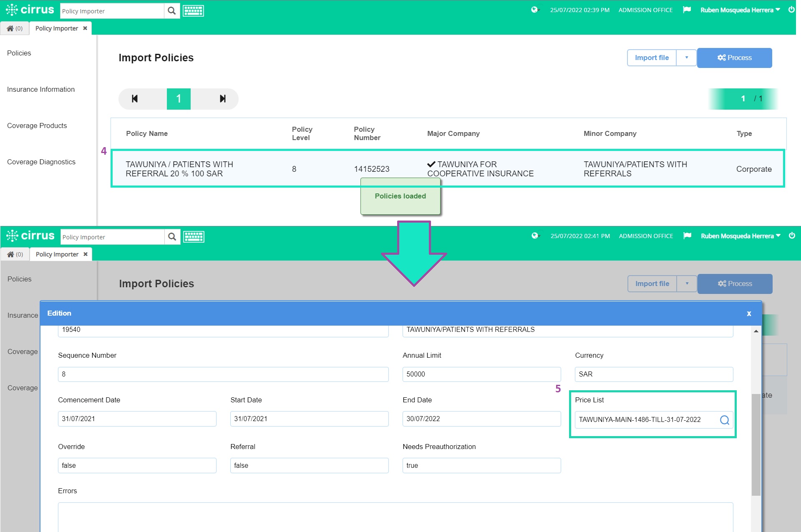Open the Ruben Mosqueda Herrera menu in the 02:41 PM header

(741, 236)
